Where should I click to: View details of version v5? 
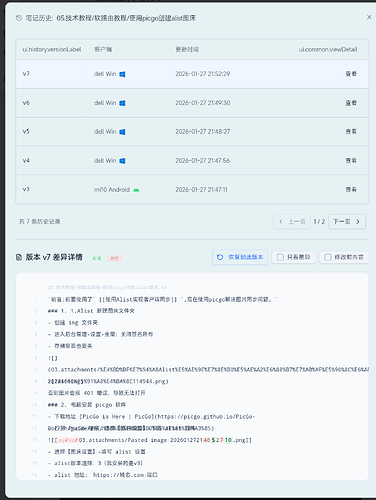[351, 131]
